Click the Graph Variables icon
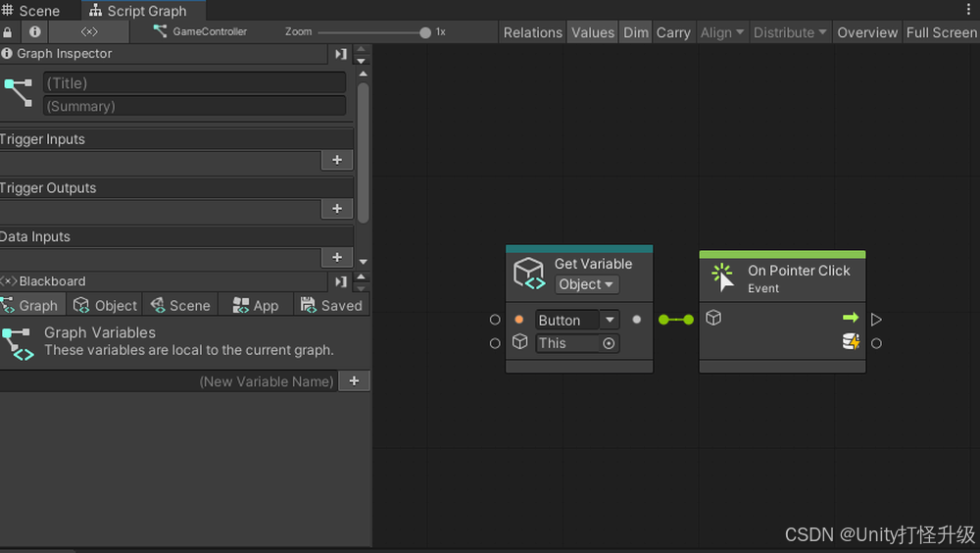This screenshot has height=553, width=980. (x=18, y=344)
